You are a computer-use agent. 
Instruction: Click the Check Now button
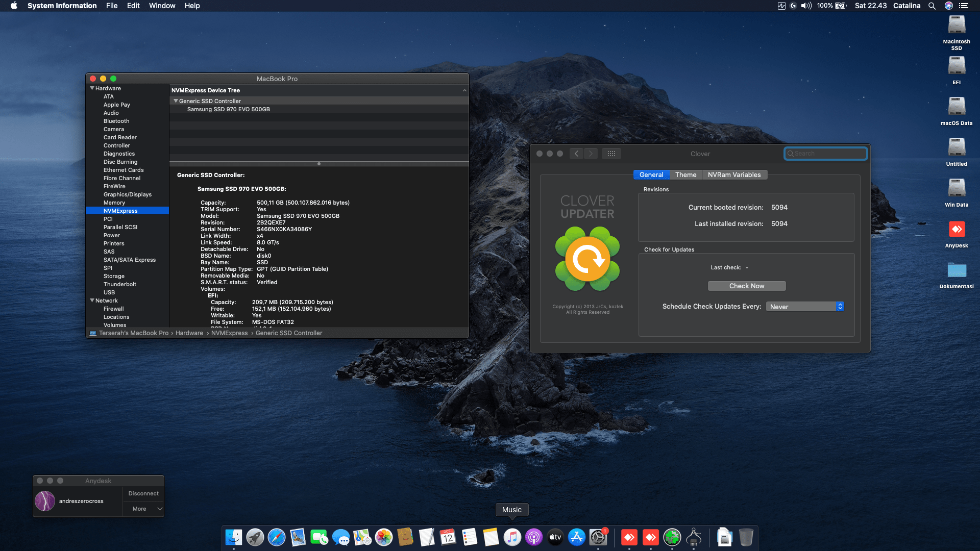tap(747, 286)
